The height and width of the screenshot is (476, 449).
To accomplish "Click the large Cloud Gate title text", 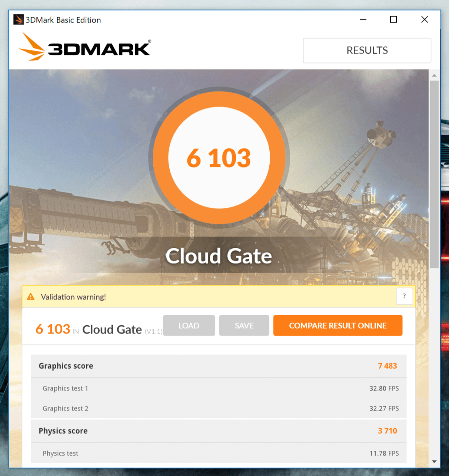I will coord(219,256).
